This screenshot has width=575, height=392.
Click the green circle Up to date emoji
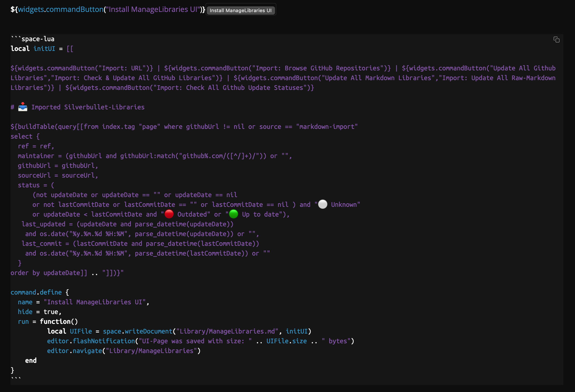click(233, 214)
